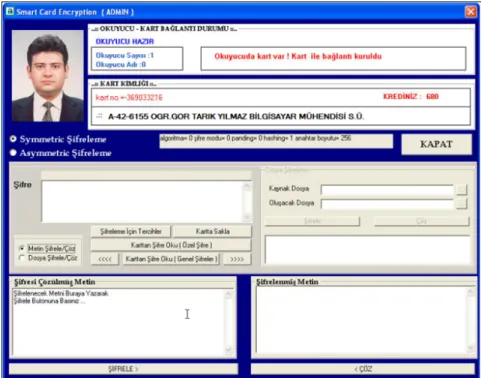Browse for Oluşacak Dosya file
This screenshot has width=481, height=378.
tap(462, 203)
